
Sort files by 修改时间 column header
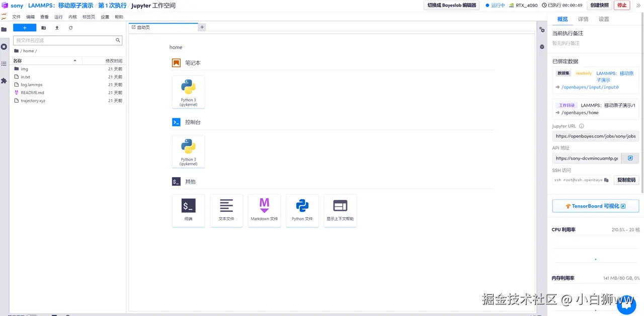(x=104, y=60)
